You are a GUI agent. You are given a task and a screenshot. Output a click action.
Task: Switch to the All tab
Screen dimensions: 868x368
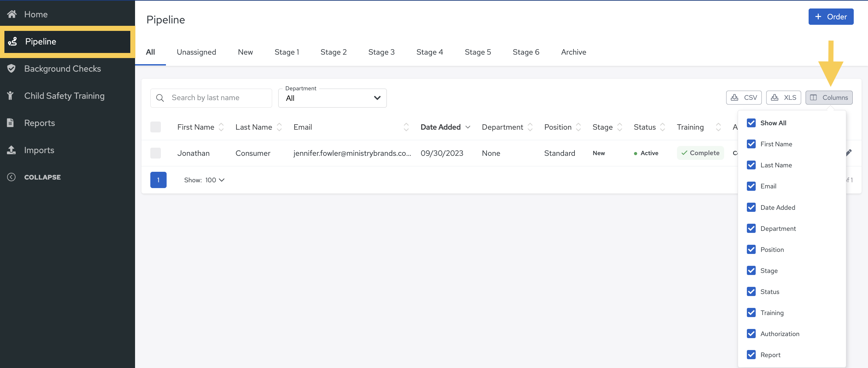pyautogui.click(x=150, y=52)
